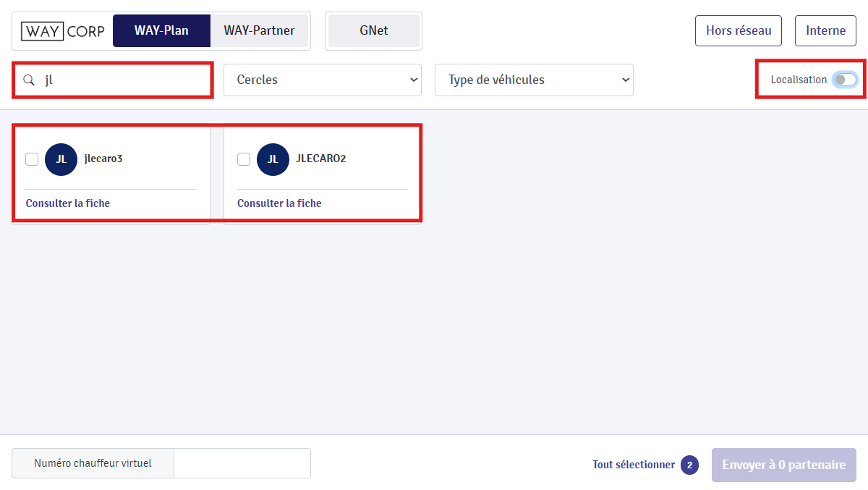
Task: Focus the Numéro chauffeur virtuel input field
Action: (242, 463)
